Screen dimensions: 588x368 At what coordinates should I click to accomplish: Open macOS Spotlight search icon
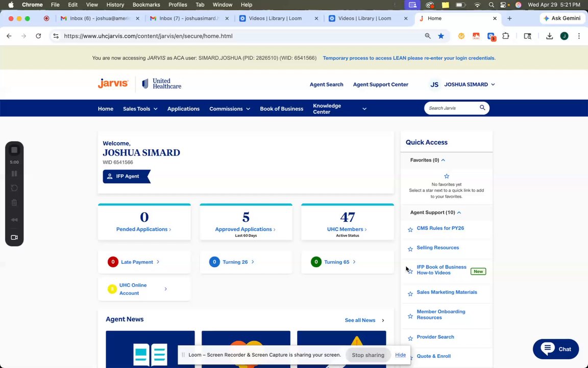(x=491, y=5)
